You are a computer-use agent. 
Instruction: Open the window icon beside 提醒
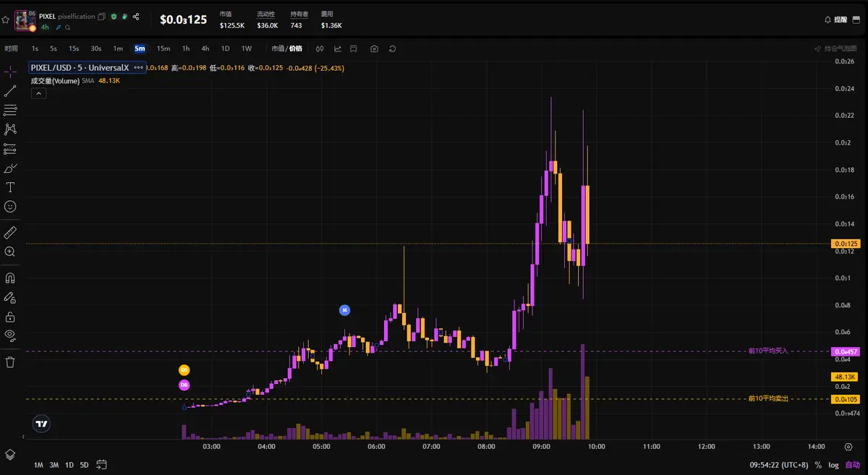(x=857, y=20)
